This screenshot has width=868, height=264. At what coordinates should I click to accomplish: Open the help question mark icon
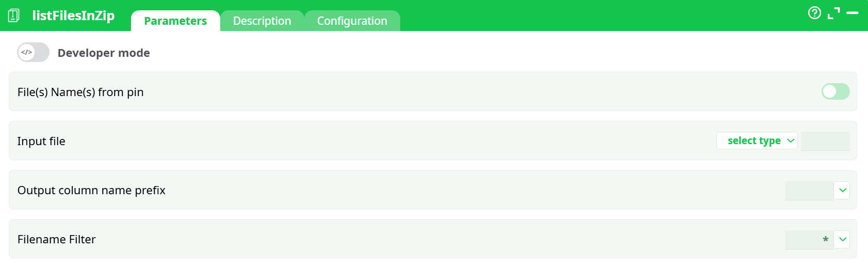[814, 13]
